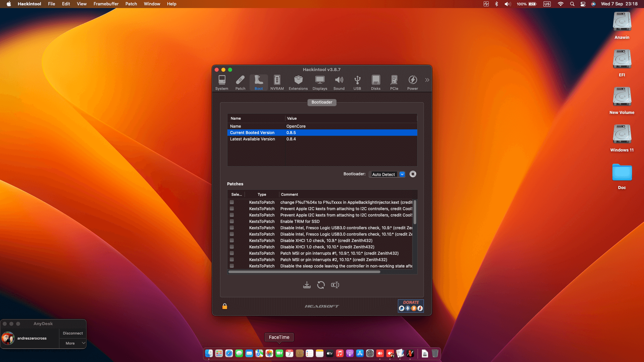Click the patches vertical scrollbar
This screenshot has width=644, height=362.
pyautogui.click(x=415, y=212)
